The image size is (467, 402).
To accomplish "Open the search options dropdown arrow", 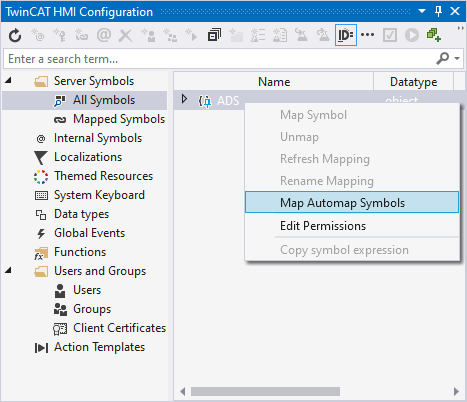I will tap(457, 59).
